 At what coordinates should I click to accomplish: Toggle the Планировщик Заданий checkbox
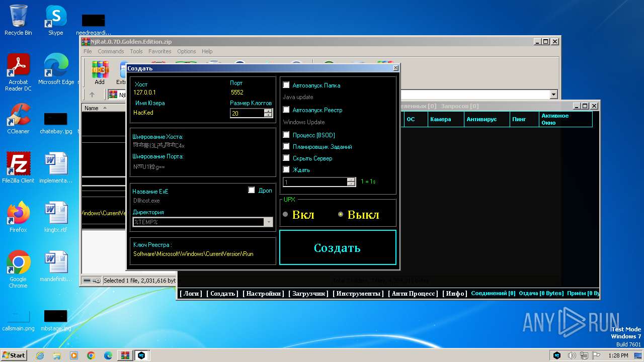(x=286, y=146)
